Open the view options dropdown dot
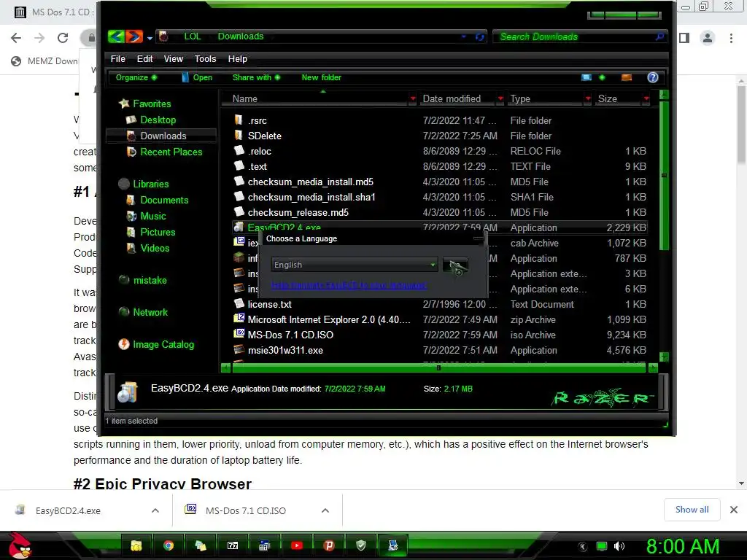The height and width of the screenshot is (560, 747). [602, 77]
